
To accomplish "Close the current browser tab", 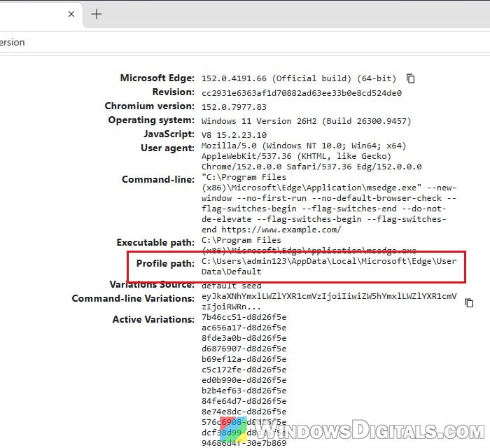I will pos(71,14).
